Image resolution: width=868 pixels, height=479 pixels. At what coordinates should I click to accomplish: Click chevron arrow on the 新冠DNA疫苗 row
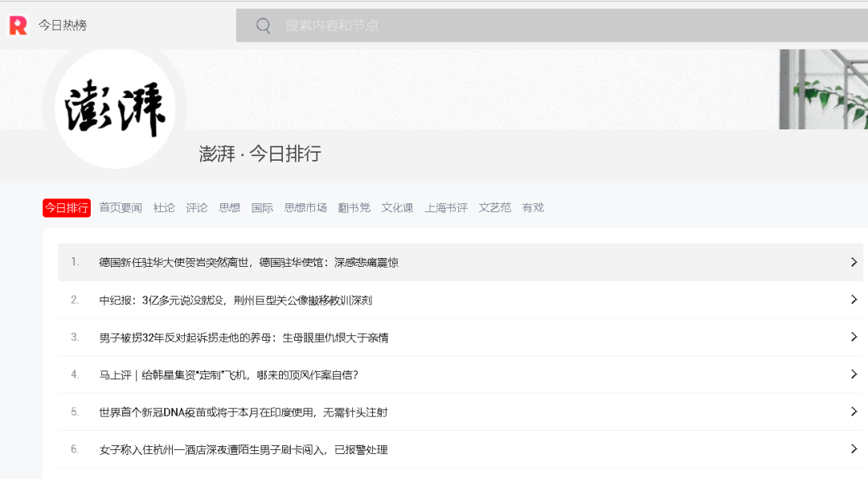pyautogui.click(x=854, y=411)
